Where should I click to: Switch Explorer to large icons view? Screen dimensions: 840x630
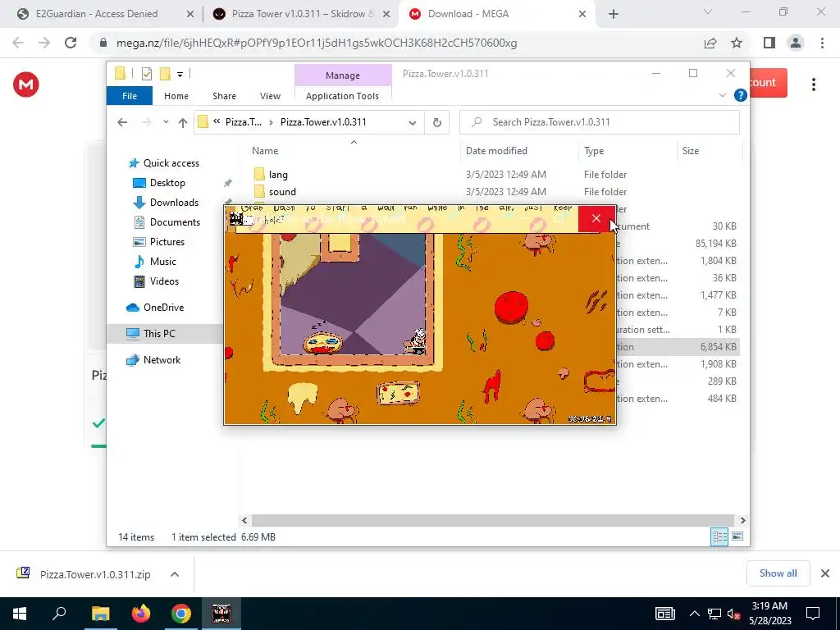point(737,536)
